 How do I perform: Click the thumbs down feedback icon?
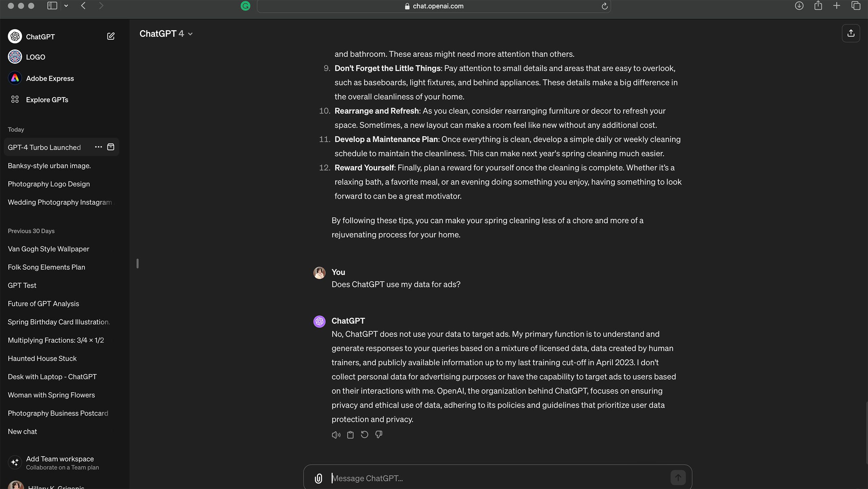tap(379, 435)
